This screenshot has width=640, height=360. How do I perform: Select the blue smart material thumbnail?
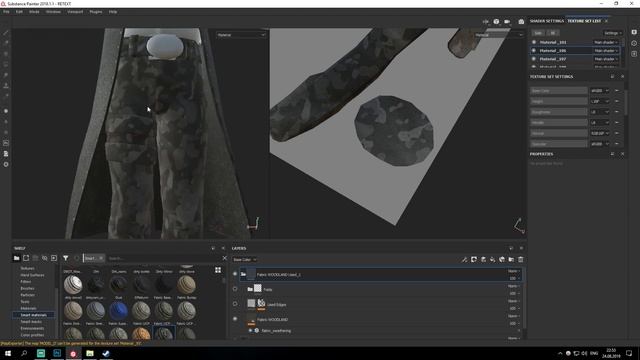118,310
